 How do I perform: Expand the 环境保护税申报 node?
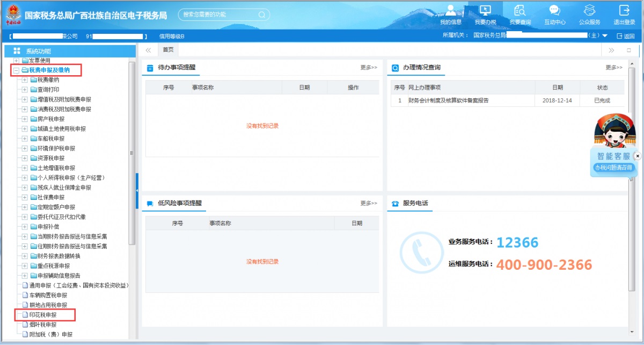pos(25,148)
